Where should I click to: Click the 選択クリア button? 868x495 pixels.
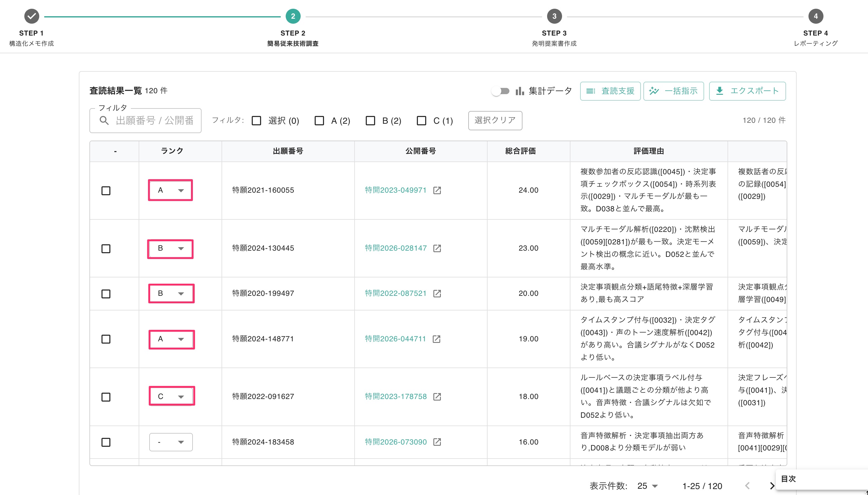[x=495, y=120]
